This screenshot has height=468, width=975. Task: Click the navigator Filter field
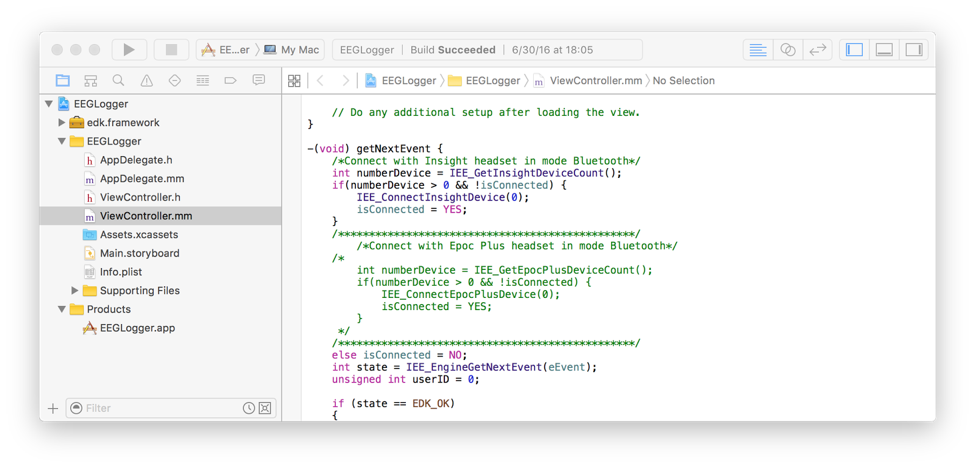[171, 408]
